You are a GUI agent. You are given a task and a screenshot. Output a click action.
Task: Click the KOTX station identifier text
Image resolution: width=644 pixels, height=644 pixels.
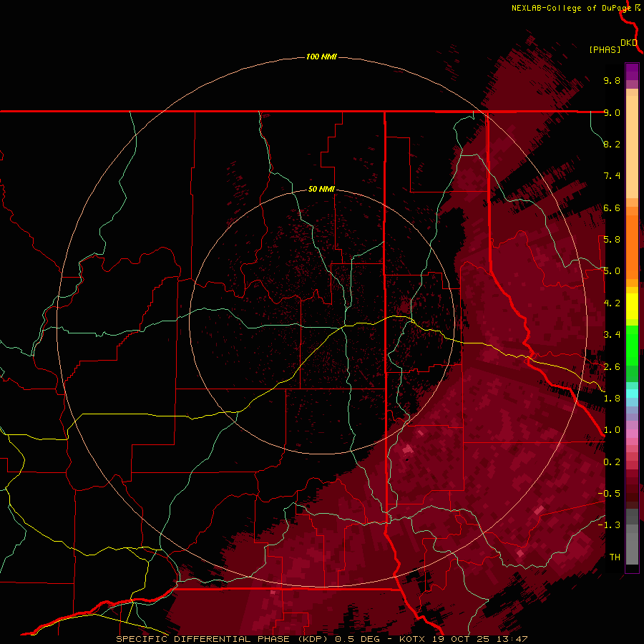tap(412, 639)
